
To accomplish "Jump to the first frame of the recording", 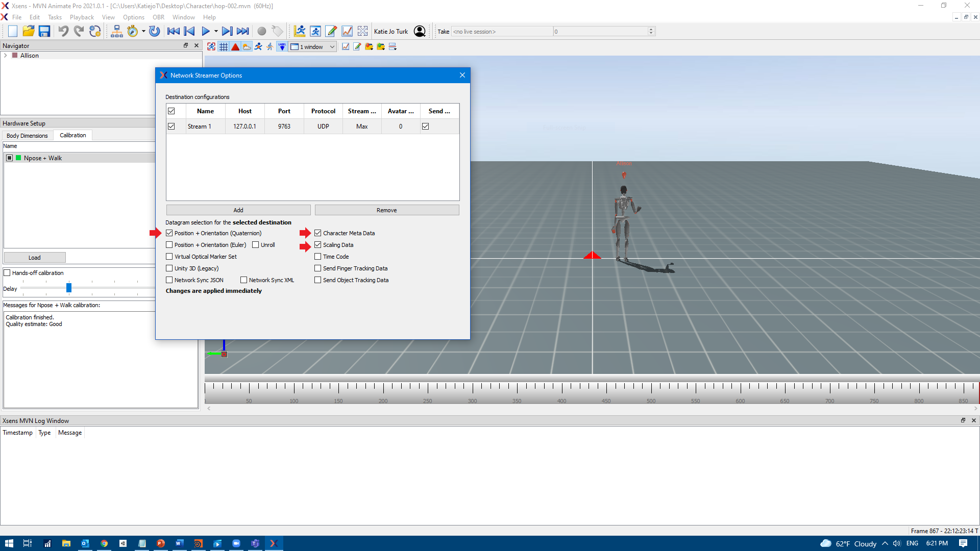I will [x=174, y=31].
